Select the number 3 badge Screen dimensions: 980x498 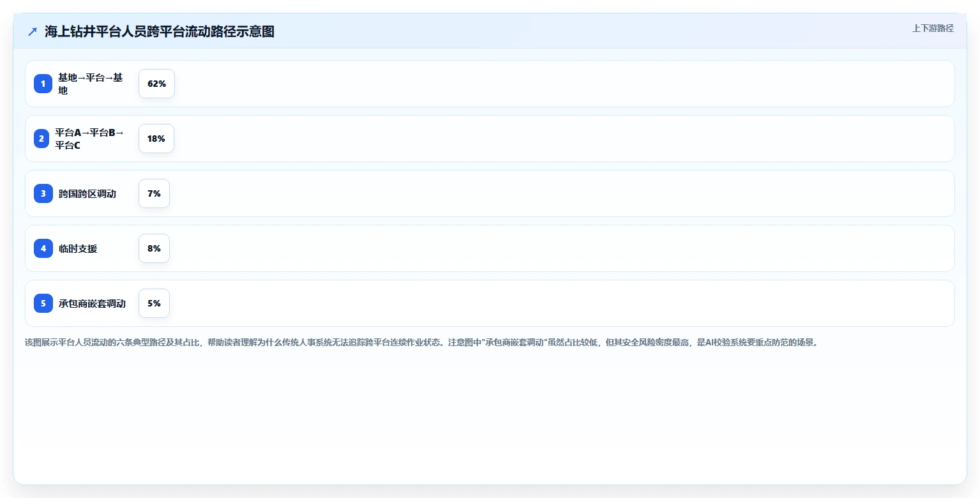43,193
